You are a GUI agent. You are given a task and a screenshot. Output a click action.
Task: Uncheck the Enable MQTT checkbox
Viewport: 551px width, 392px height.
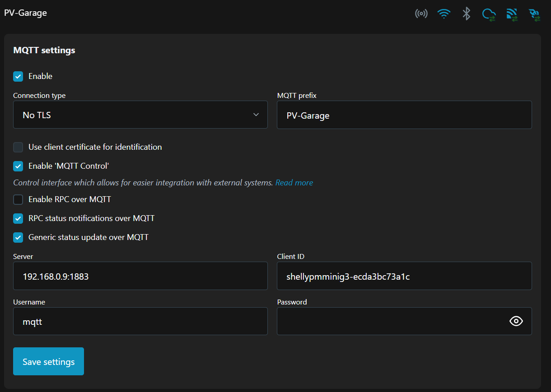coord(18,76)
